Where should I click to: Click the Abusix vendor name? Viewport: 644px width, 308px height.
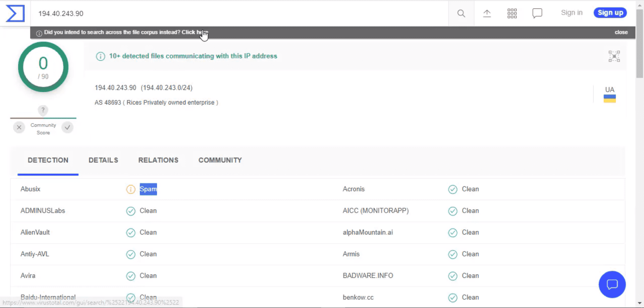31,189
